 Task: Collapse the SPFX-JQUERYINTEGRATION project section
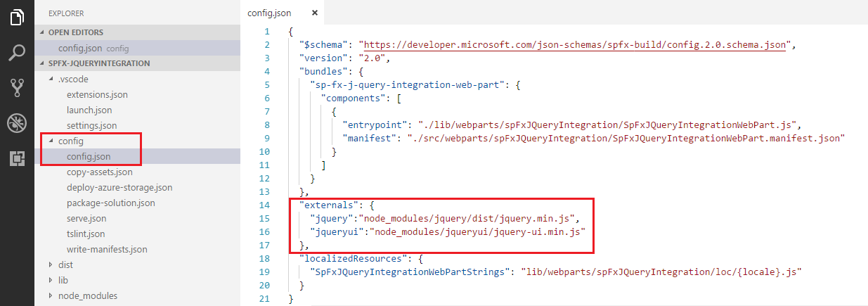(99, 63)
